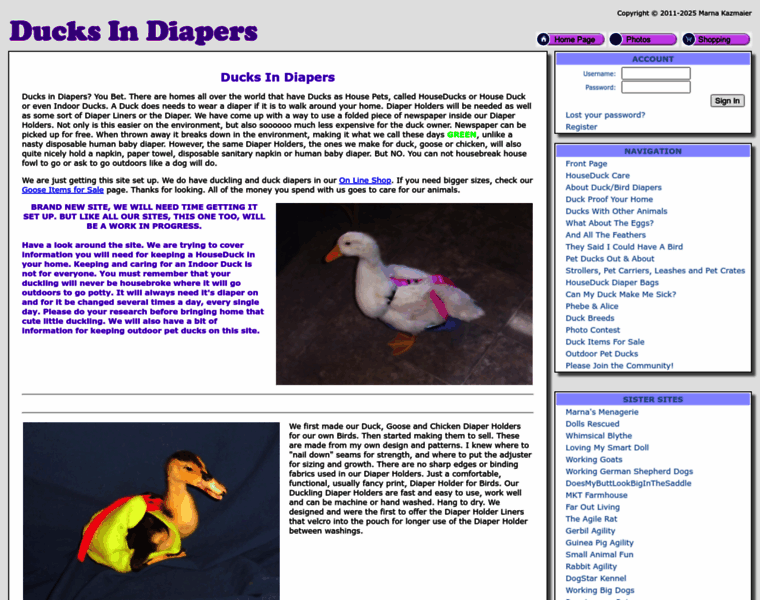The image size is (760, 600).
Task: Open Photo Contest link
Action: tap(592, 330)
